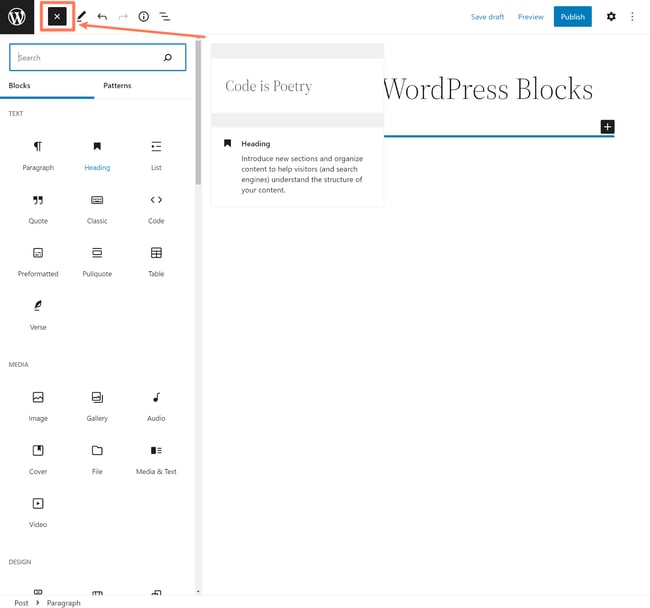The image size is (650, 608).
Task: Undo the last change
Action: click(102, 17)
